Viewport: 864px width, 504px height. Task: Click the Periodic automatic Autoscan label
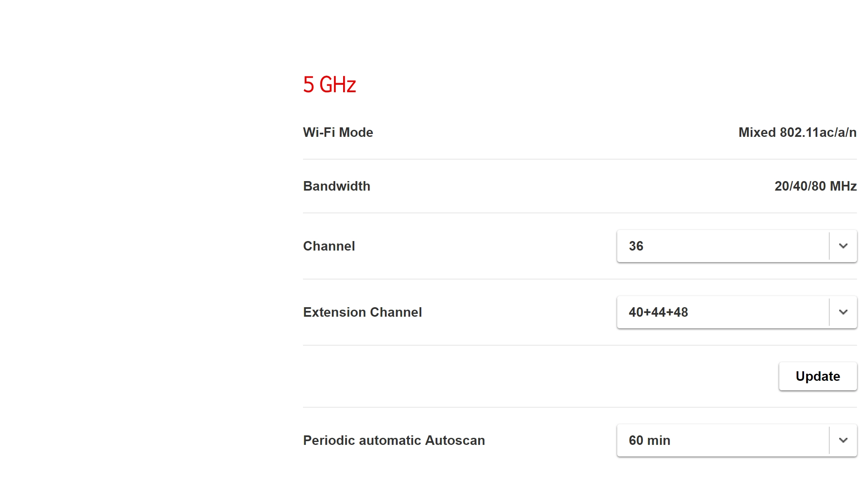[394, 440]
